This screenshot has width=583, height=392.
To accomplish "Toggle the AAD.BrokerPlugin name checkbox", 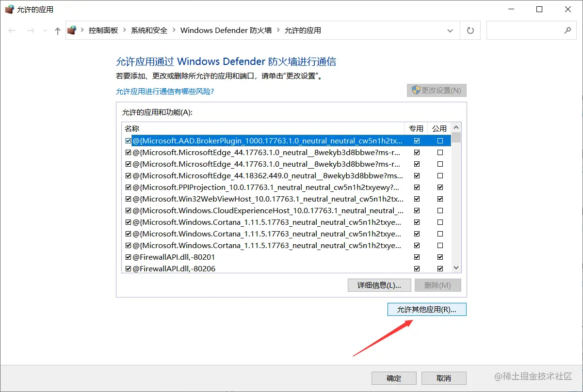I will coord(128,141).
